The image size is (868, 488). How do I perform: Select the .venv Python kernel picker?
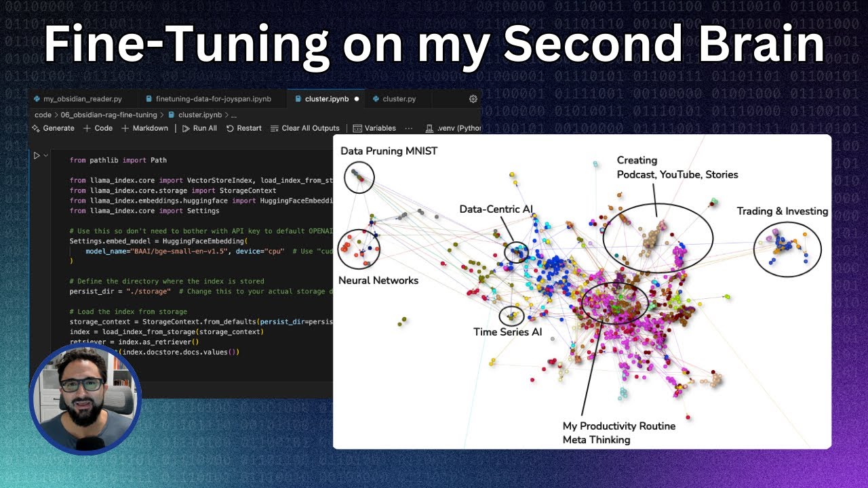(x=453, y=128)
